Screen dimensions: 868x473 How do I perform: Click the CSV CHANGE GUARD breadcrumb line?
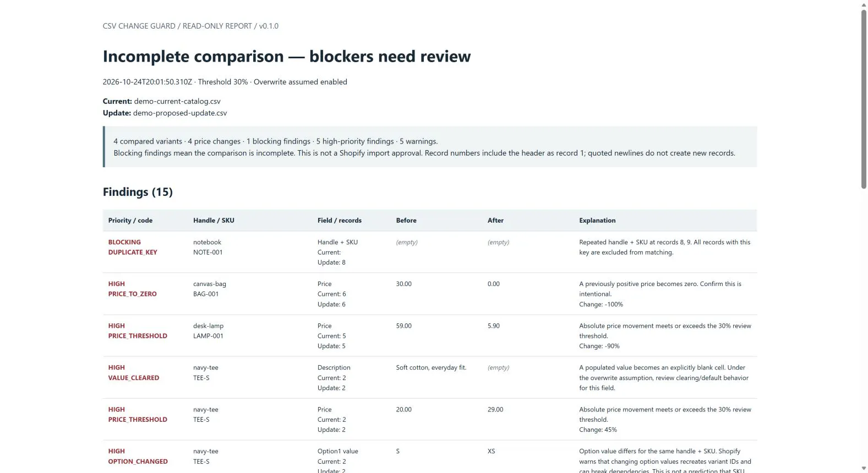click(190, 26)
